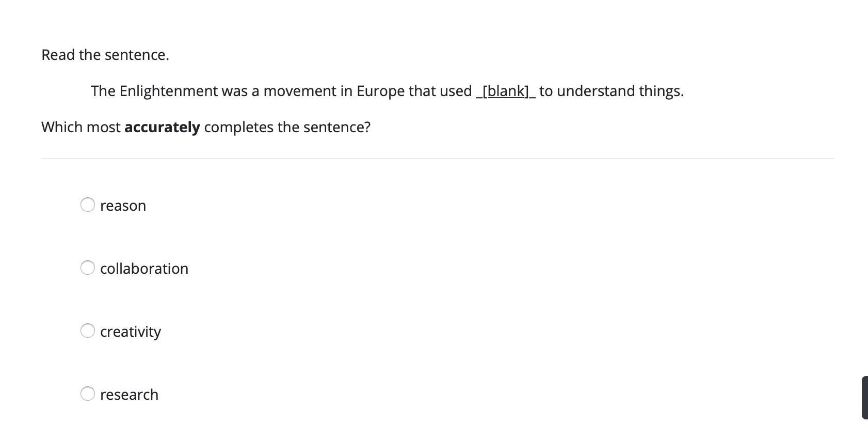Click the "creativity" answer label text
Screen dimensions: 868x438
tap(130, 332)
